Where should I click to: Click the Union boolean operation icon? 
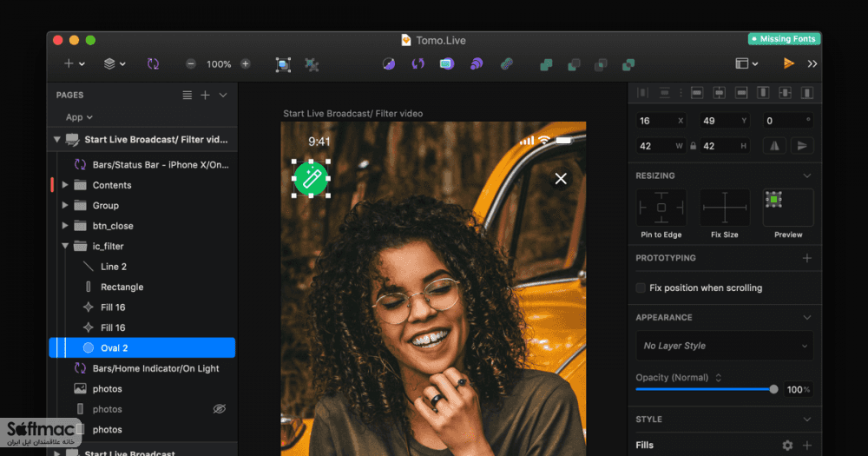click(x=546, y=64)
